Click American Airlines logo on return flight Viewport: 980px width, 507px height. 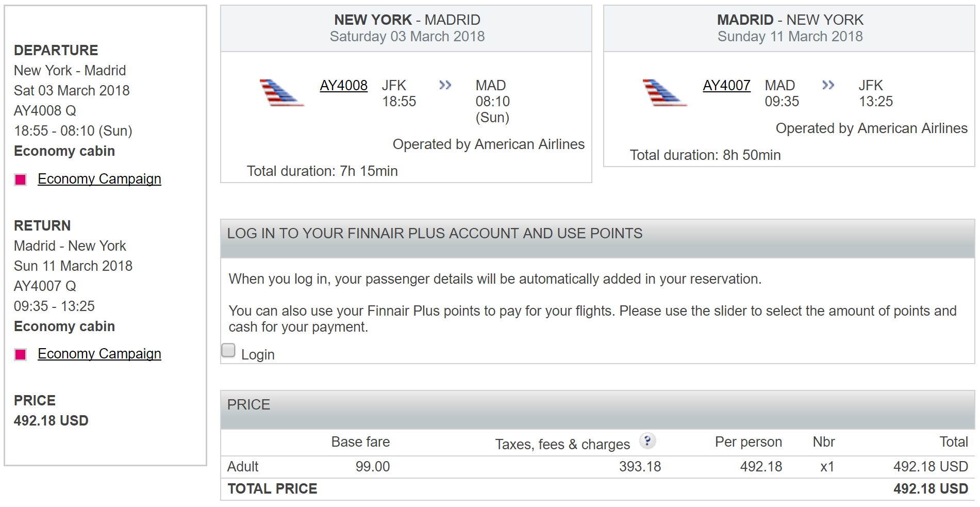coord(664,93)
